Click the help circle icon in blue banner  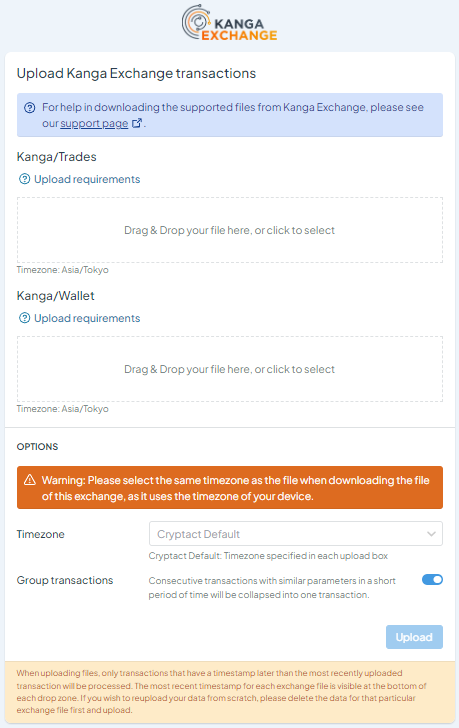point(30,108)
